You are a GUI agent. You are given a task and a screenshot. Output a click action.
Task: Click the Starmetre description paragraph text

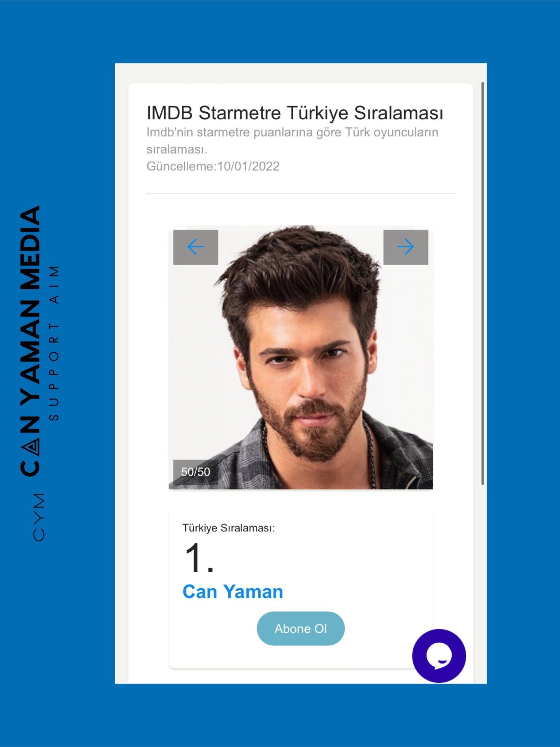point(293,141)
